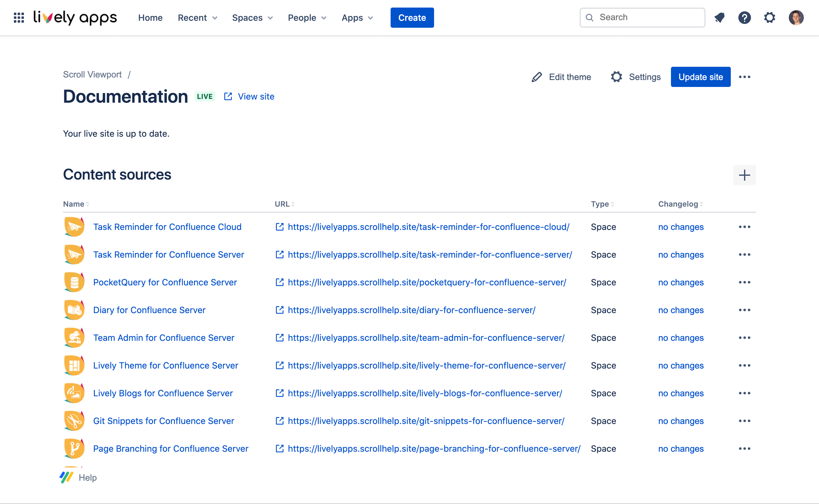Click the Lively Theme for Confluence Server icon
819x504 pixels.
point(74,365)
